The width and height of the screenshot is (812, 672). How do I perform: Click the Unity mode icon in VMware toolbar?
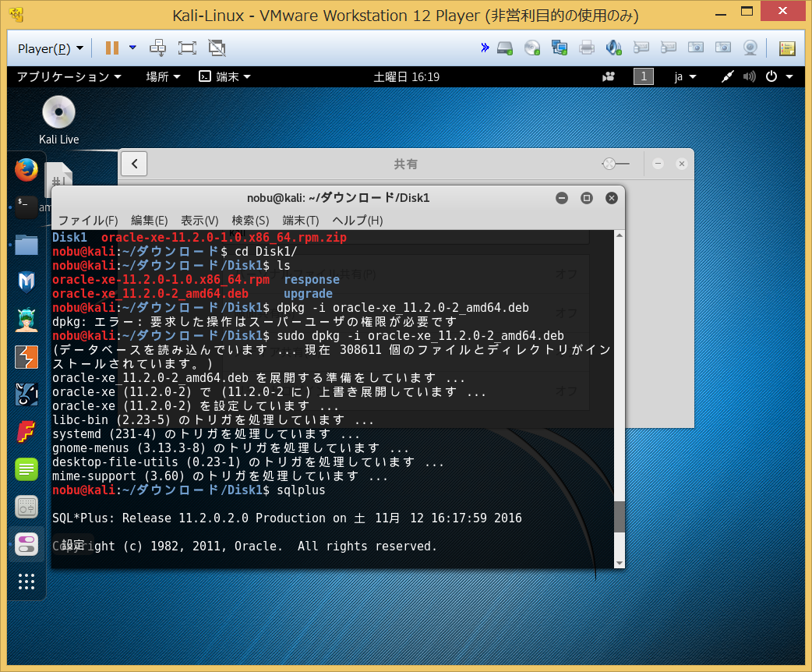point(217,48)
